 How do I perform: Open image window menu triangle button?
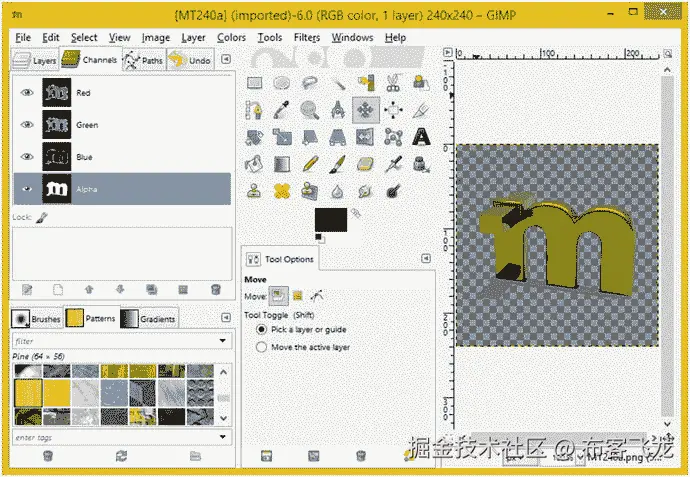(x=448, y=52)
